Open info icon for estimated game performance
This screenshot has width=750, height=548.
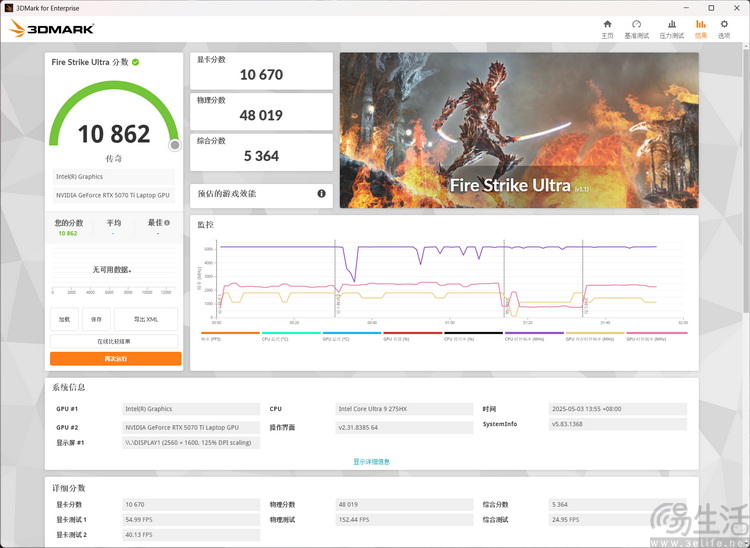[x=321, y=194]
